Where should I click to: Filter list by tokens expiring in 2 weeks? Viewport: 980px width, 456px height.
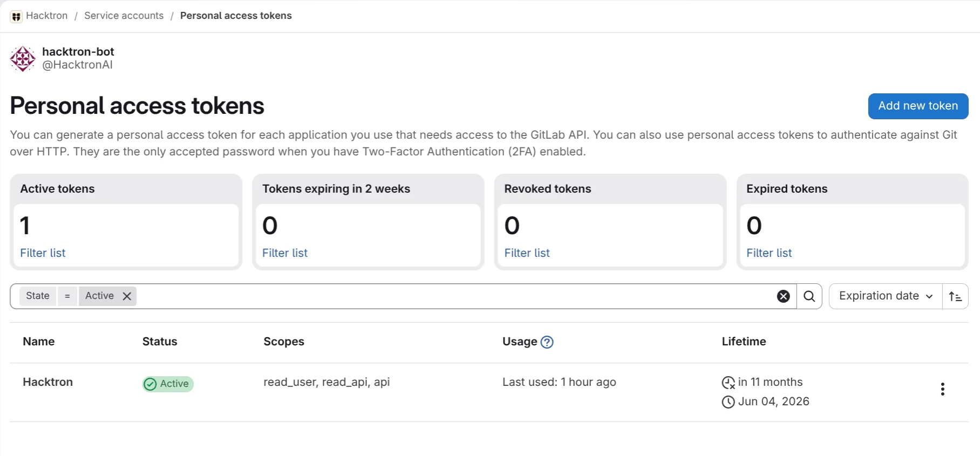285,253
